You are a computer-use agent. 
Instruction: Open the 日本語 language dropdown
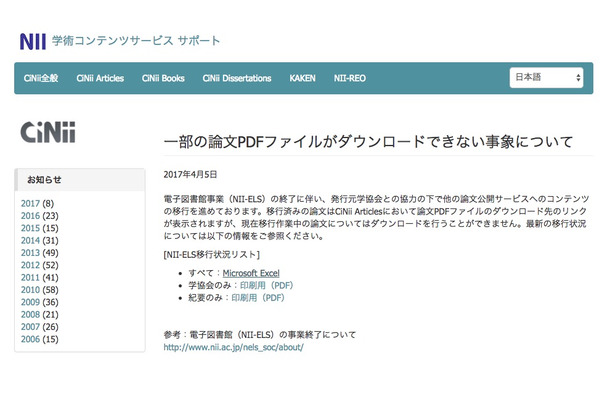click(547, 78)
